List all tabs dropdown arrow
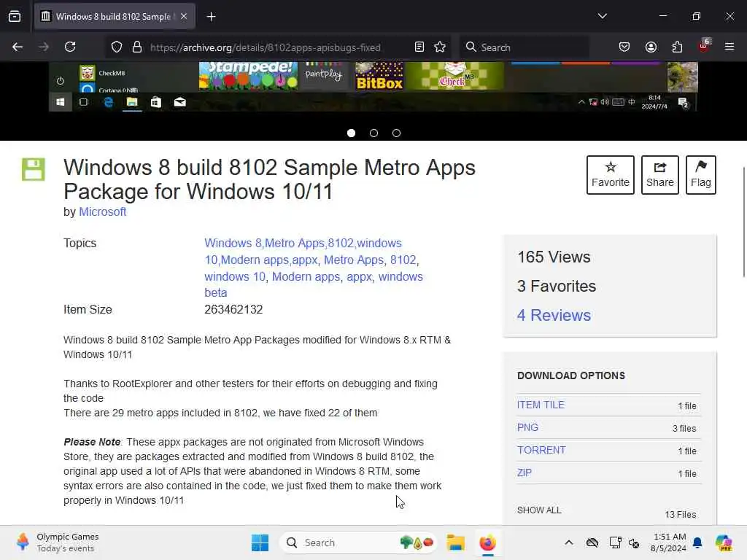This screenshot has height=560, width=747. (x=602, y=16)
